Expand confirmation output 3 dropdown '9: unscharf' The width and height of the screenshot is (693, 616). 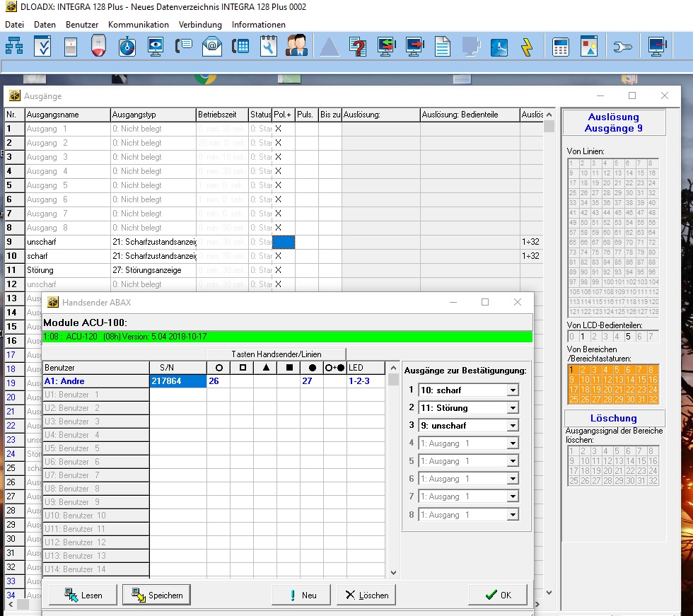click(x=513, y=426)
